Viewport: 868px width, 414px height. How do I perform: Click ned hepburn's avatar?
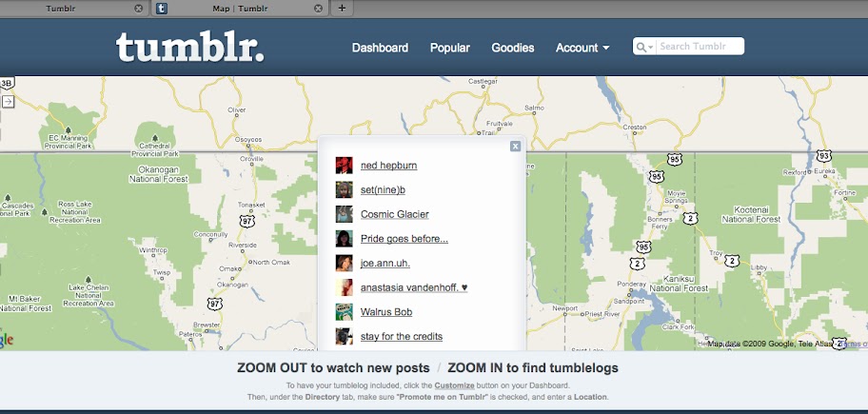[x=345, y=165]
